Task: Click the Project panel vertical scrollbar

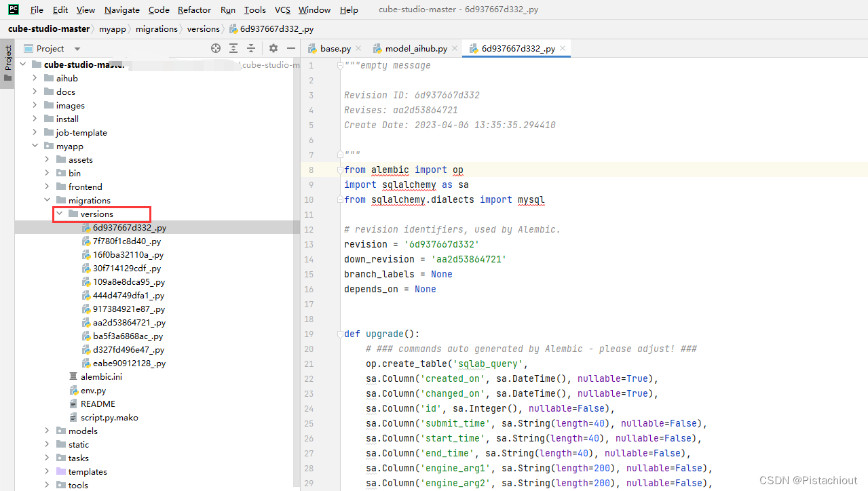Action: pos(297,271)
